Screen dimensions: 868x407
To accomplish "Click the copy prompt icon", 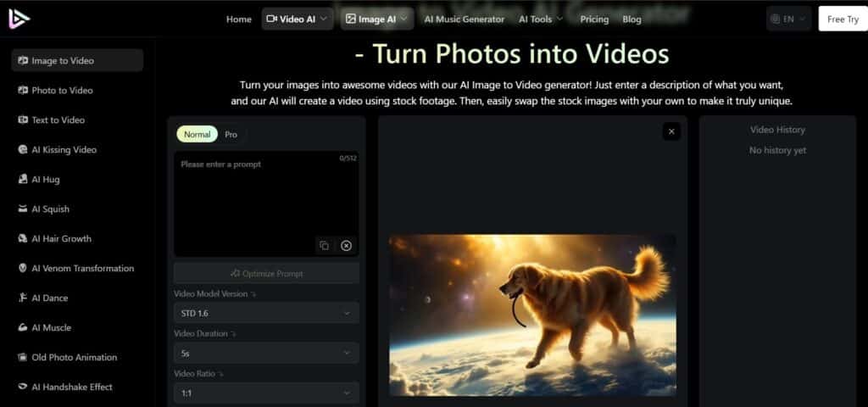I will coord(324,246).
